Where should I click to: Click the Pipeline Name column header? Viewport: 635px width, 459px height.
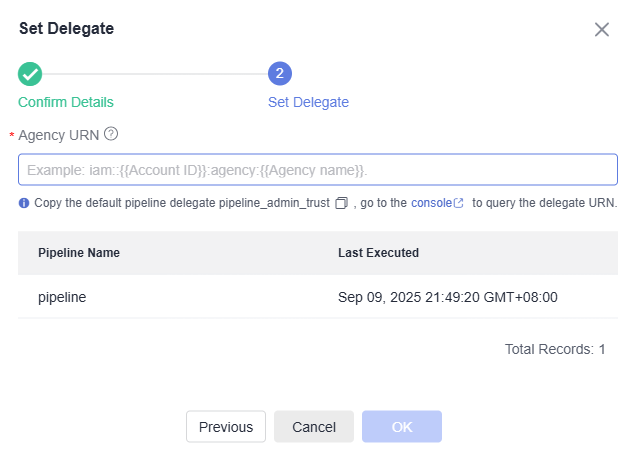[79, 253]
